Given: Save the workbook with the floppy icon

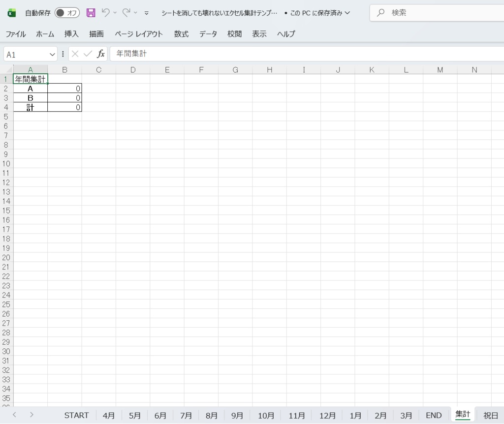Looking at the screenshot, I should click(91, 13).
